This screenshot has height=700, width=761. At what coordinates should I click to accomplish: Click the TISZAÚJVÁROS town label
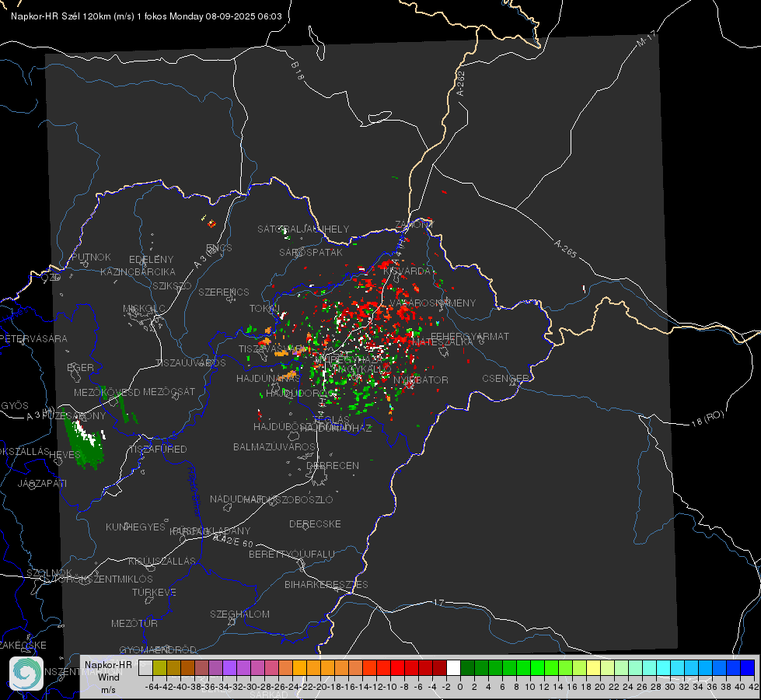coord(190,363)
